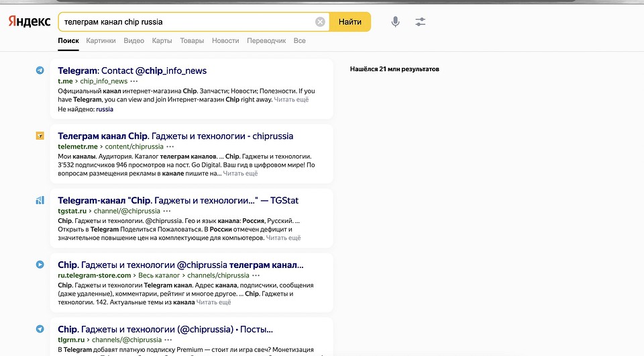Expand 'Читать ещё' in the t.me result
644x356 pixels.
coord(291,99)
